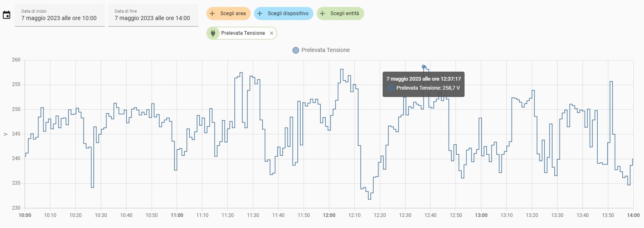
Task: Click the 260 label on the voltage axis
Action: [x=16, y=60]
